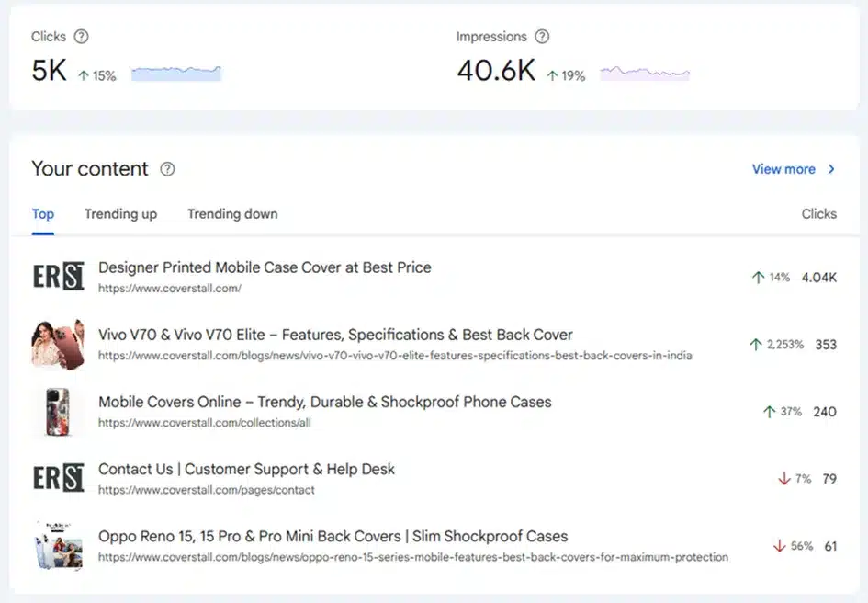
Task: Click the help icon next to Clicks
Action: pos(82,37)
